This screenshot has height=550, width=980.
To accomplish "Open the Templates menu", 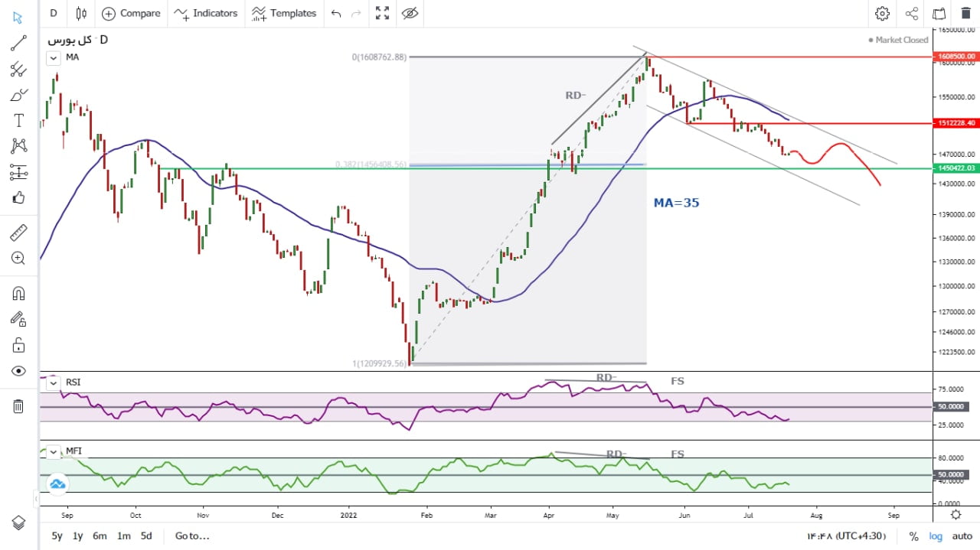I will click(x=283, y=13).
